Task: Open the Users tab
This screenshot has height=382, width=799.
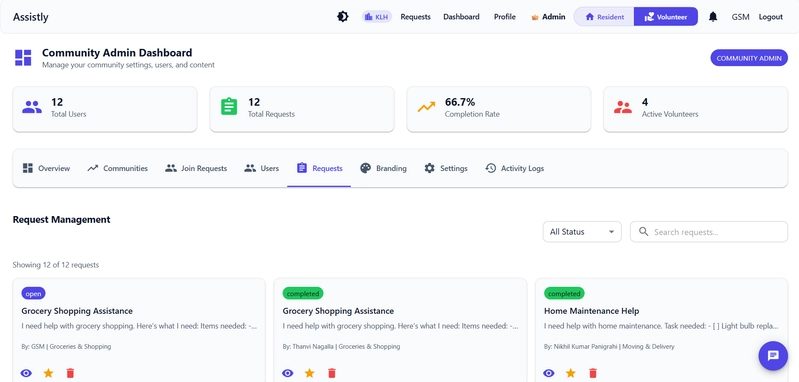Action: (261, 168)
